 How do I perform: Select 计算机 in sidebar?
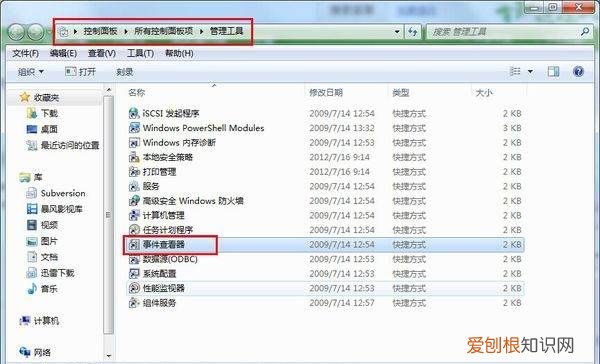click(x=47, y=320)
